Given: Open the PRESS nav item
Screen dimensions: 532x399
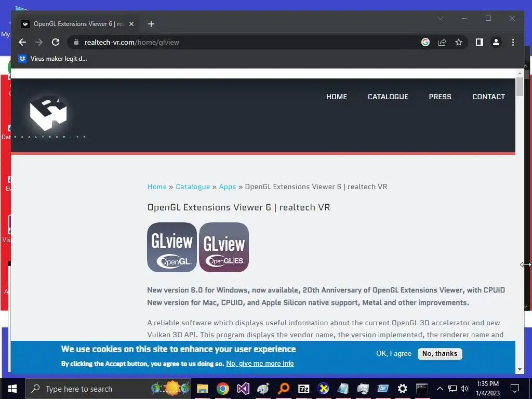Looking at the screenshot, I should [440, 97].
